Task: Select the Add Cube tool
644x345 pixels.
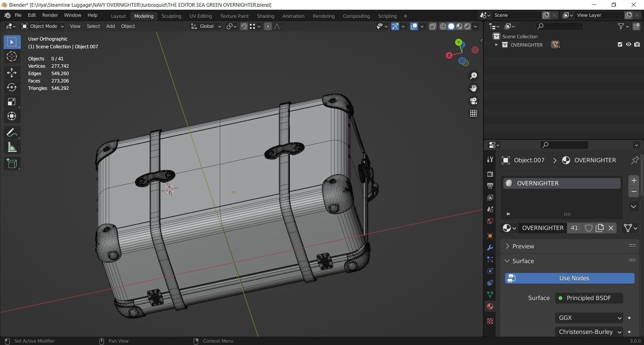Action: coord(12,164)
